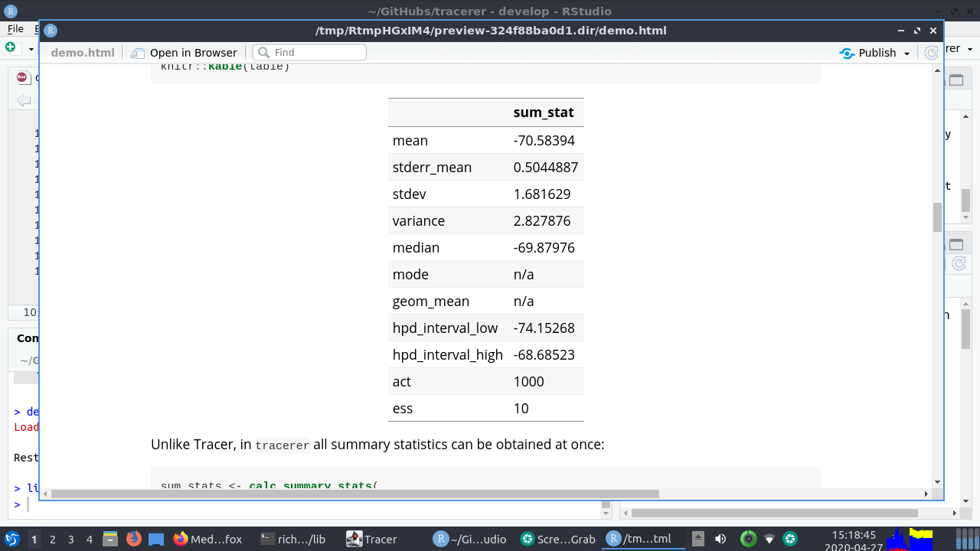Click the refresh preview icon next to Publish

click(x=930, y=52)
